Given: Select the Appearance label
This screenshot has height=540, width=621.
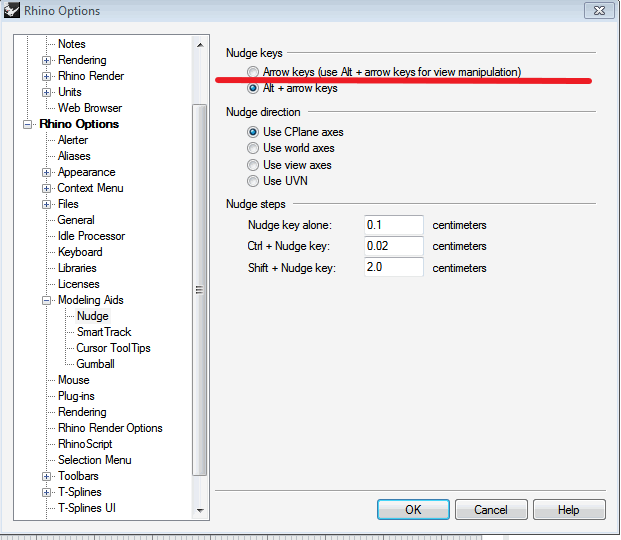Looking at the screenshot, I should pos(87,172).
